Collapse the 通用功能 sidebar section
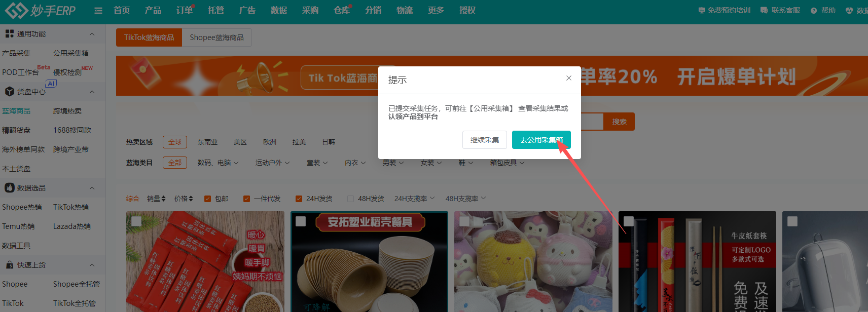Viewport: 868px width, 312px height. (92, 34)
